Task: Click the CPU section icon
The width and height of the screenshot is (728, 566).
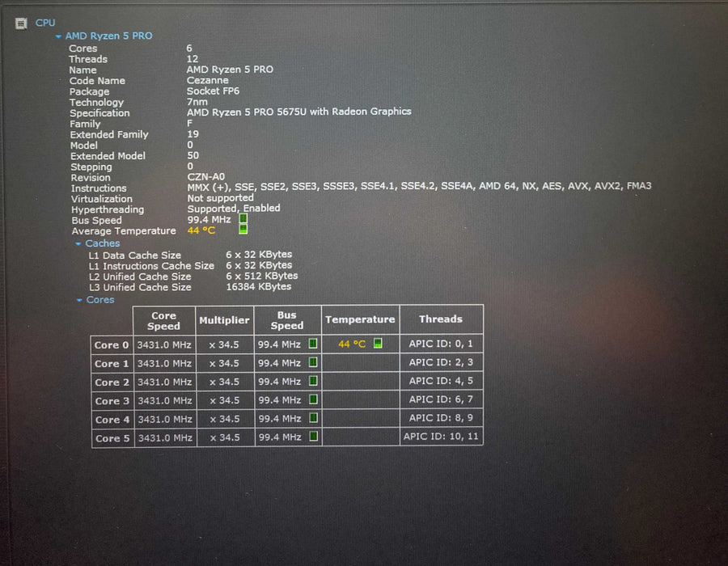Action: pyautogui.click(x=21, y=23)
